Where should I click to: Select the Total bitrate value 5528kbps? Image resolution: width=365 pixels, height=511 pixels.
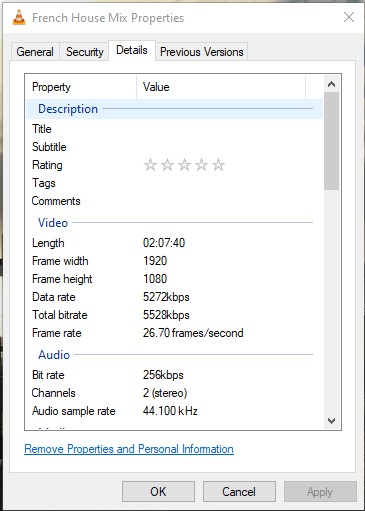pyautogui.click(x=166, y=315)
